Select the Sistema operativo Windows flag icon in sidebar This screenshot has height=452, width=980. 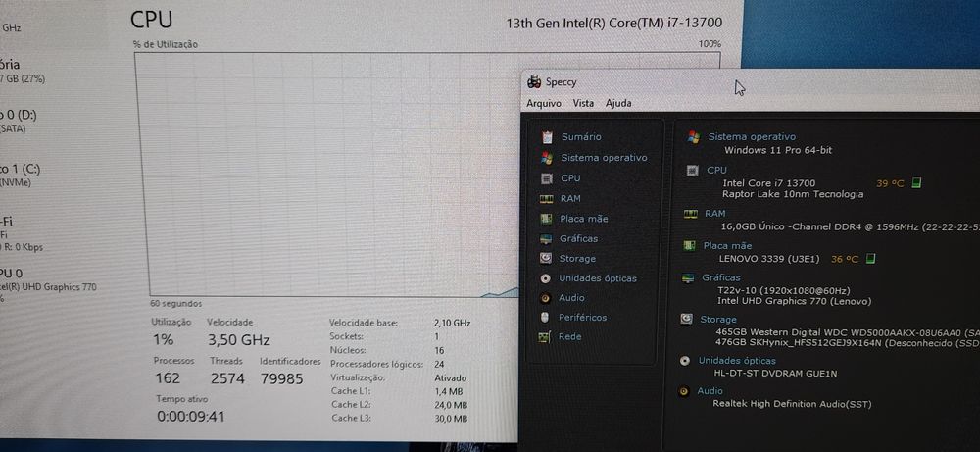(x=547, y=158)
